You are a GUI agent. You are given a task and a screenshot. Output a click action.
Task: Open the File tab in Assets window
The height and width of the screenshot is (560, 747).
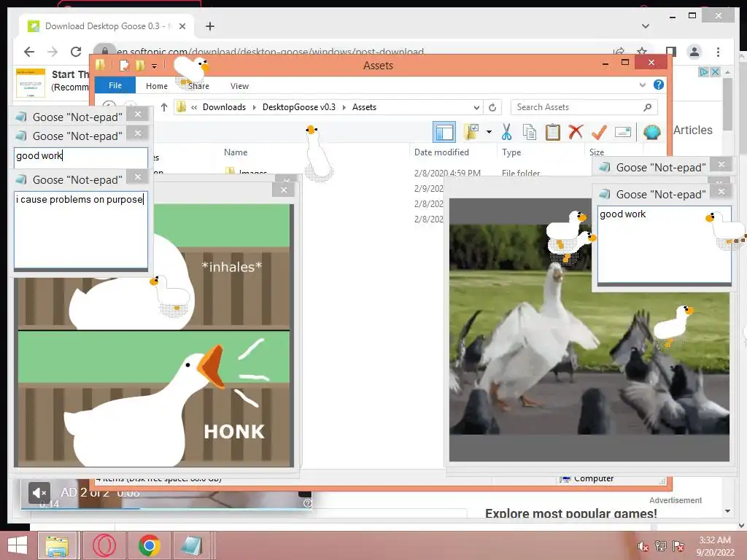pyautogui.click(x=115, y=85)
